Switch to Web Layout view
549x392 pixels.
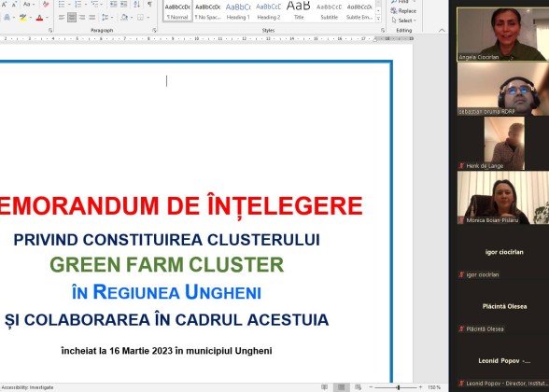(x=358, y=387)
